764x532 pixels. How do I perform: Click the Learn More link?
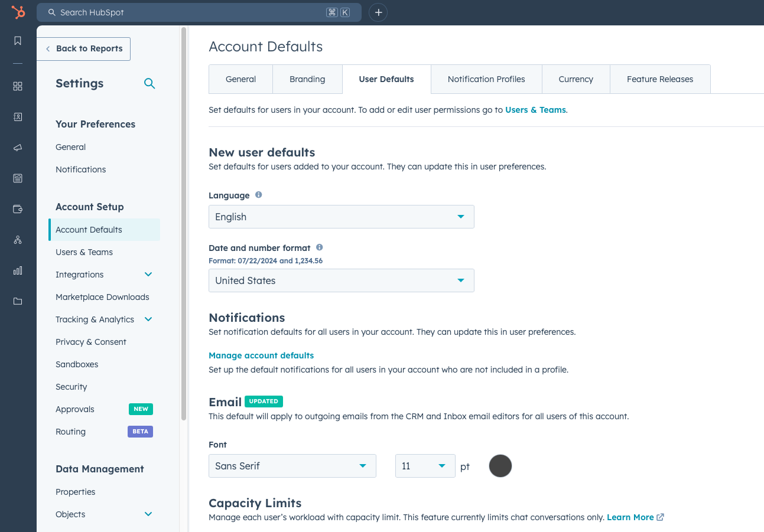pos(630,517)
